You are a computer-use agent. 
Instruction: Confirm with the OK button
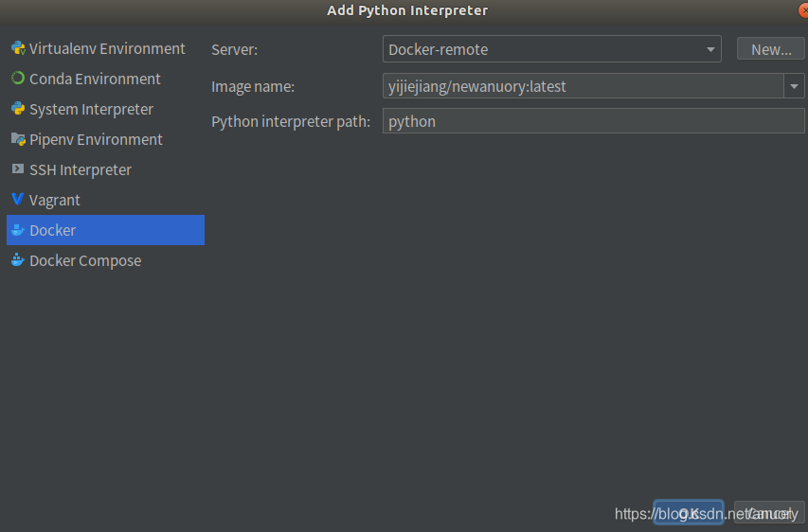pos(689,513)
